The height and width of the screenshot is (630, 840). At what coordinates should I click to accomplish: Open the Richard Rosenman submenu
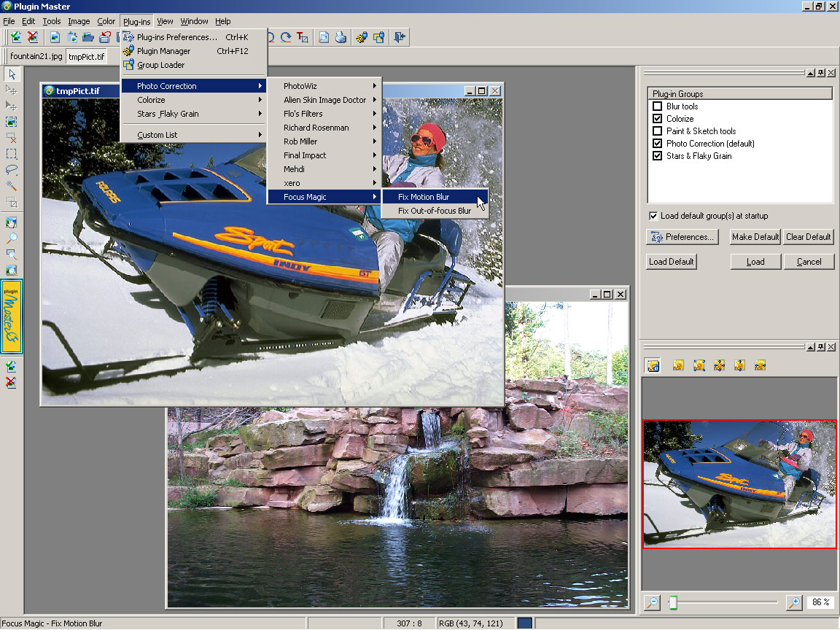324,128
